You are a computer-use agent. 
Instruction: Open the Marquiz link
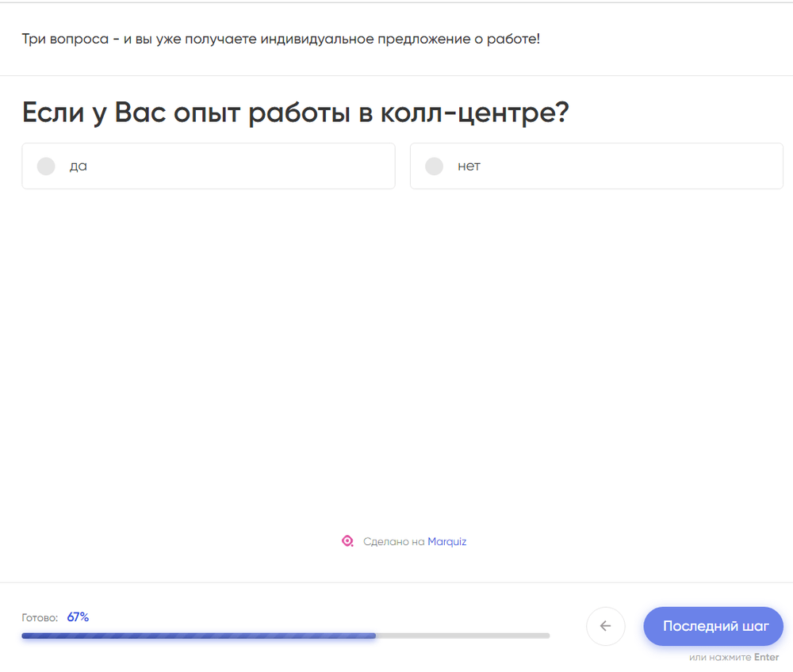point(447,542)
